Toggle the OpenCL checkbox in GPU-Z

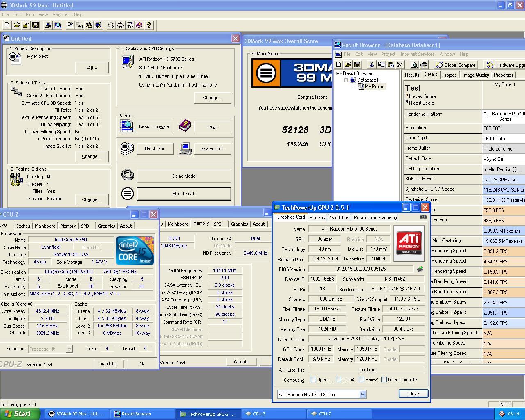(x=313, y=380)
